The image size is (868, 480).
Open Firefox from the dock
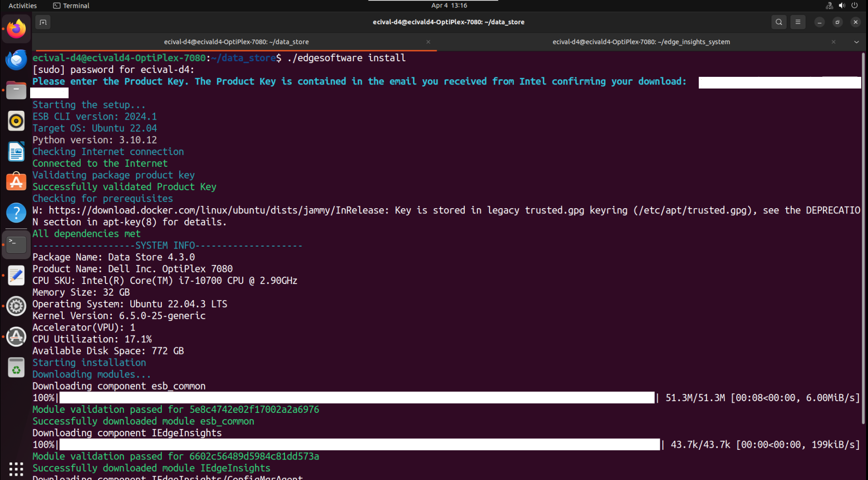pyautogui.click(x=16, y=29)
